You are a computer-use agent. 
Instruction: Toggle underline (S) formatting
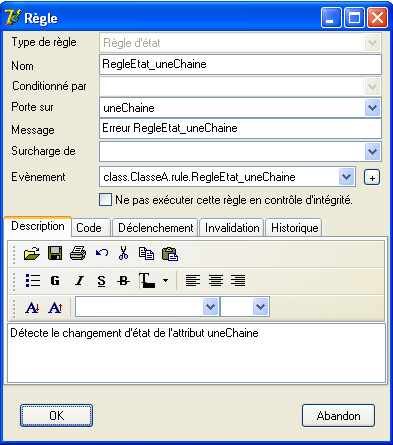(x=101, y=281)
